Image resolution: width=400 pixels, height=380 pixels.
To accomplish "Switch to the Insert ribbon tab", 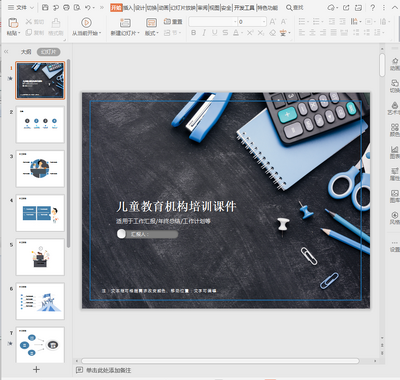I will [128, 7].
